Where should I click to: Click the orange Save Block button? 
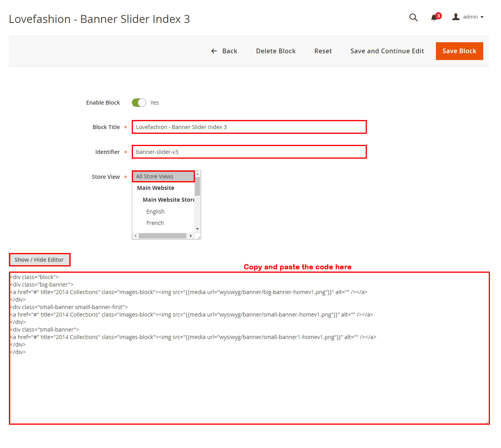459,51
